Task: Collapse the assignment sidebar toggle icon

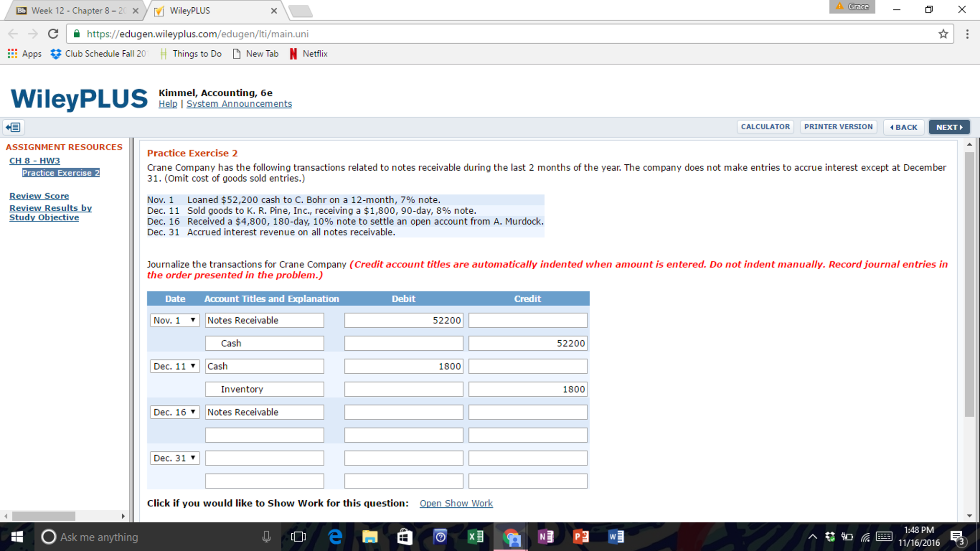Action: (x=13, y=127)
